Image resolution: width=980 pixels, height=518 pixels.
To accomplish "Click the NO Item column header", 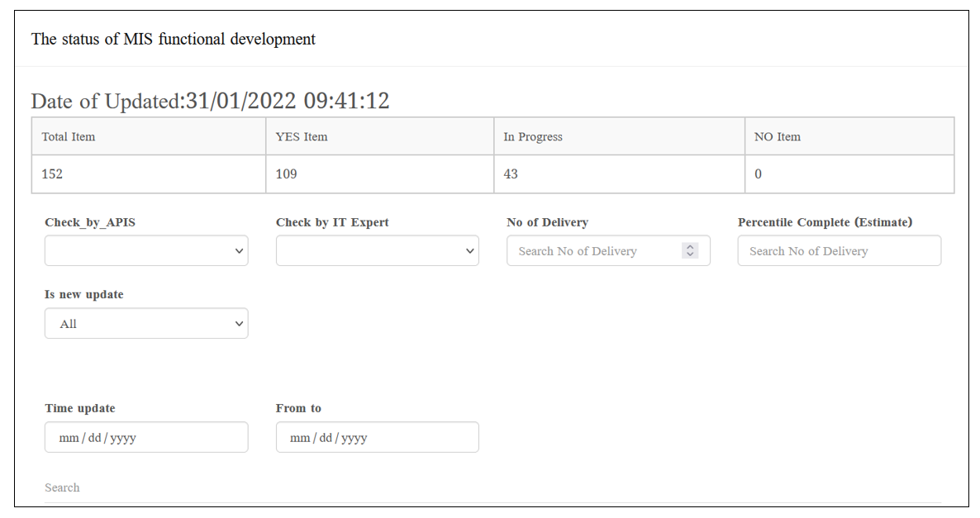I will pyautogui.click(x=778, y=137).
